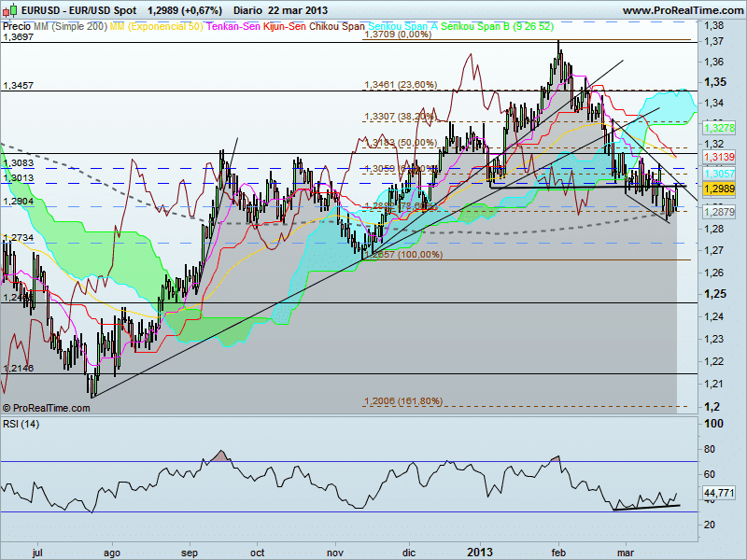Select MM (Exponencial 50) indicator label
This screenshot has width=747, height=560.
point(156,27)
